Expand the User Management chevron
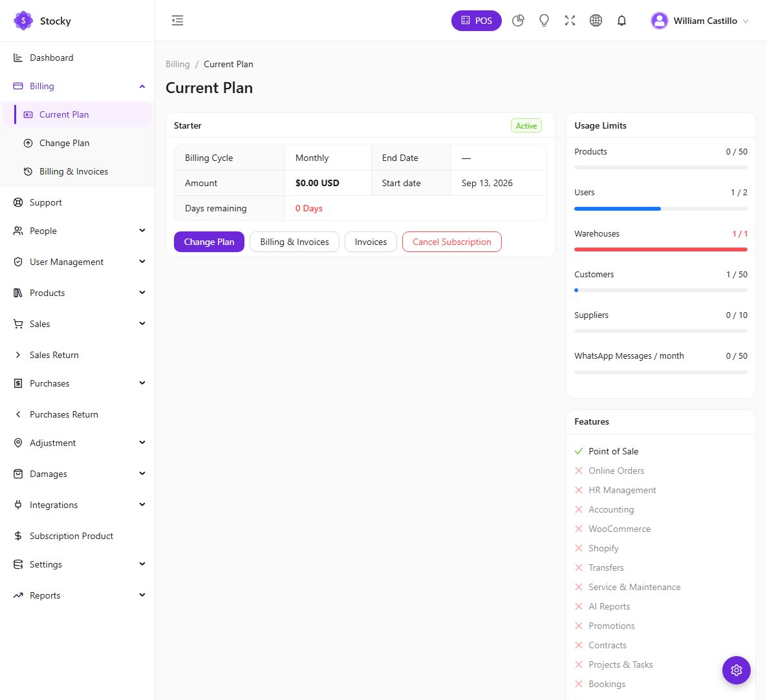Image resolution: width=776 pixels, height=700 pixels. [x=142, y=262]
